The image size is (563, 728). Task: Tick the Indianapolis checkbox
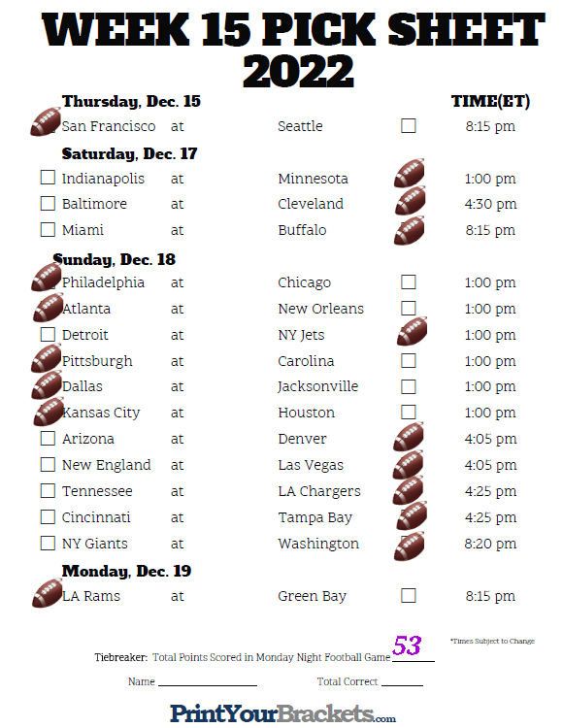(x=48, y=178)
